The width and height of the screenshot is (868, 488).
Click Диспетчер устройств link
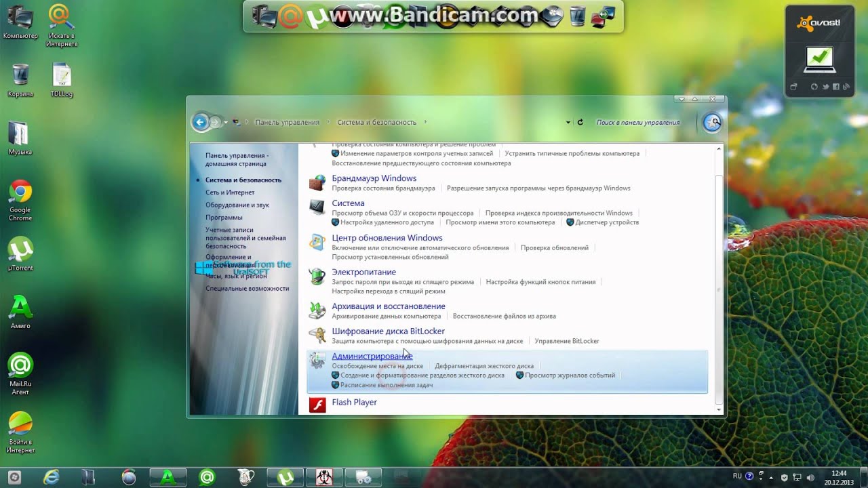click(607, 222)
